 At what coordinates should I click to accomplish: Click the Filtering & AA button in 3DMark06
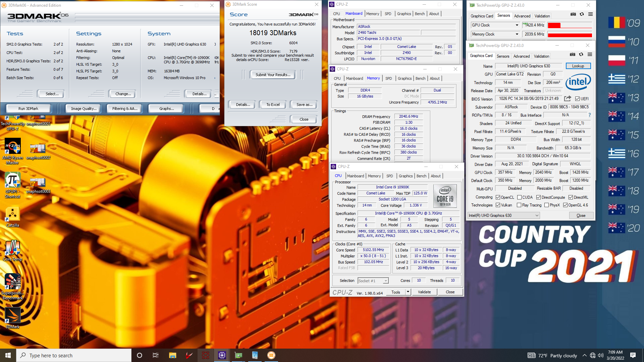[125, 109]
